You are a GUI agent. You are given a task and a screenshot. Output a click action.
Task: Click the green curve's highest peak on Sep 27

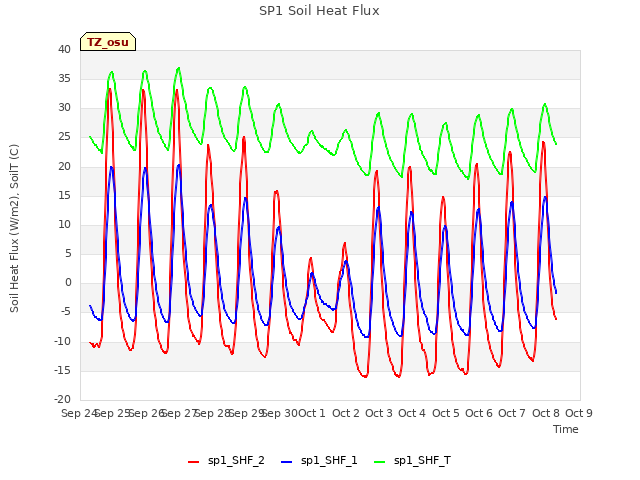(179, 68)
